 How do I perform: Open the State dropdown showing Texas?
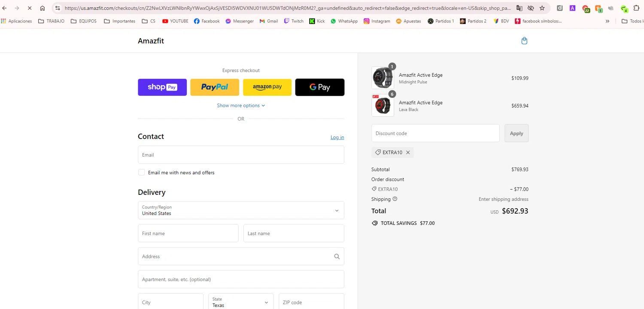[241, 302]
